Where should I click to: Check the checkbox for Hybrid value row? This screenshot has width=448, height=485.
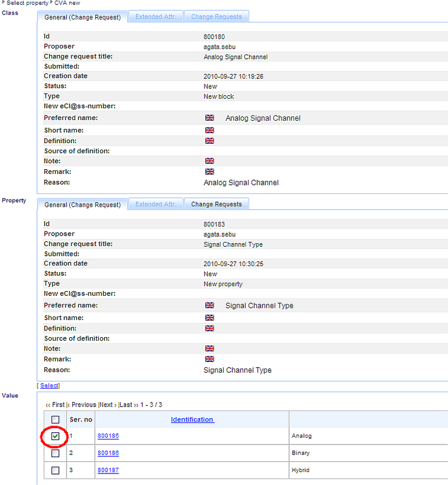pos(55,470)
